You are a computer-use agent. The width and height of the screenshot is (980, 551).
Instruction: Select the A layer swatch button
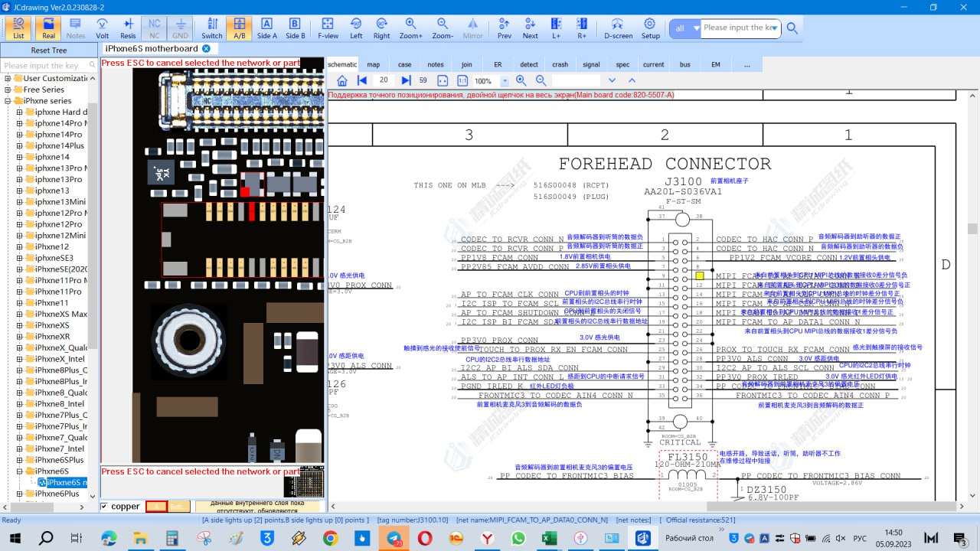click(x=155, y=506)
